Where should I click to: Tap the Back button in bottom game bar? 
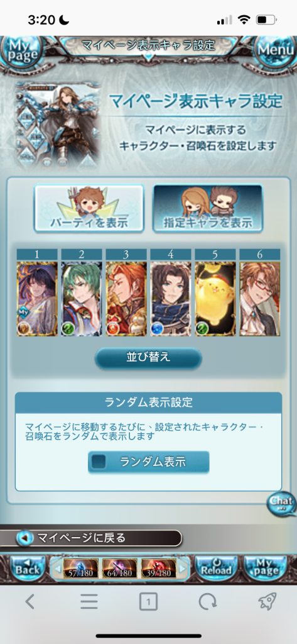(27, 568)
